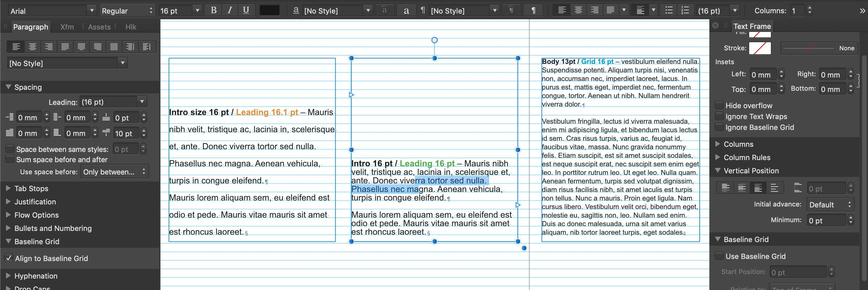This screenshot has height=290, width=868.
Task: Center align text in the top toolbar
Action: (578, 11)
